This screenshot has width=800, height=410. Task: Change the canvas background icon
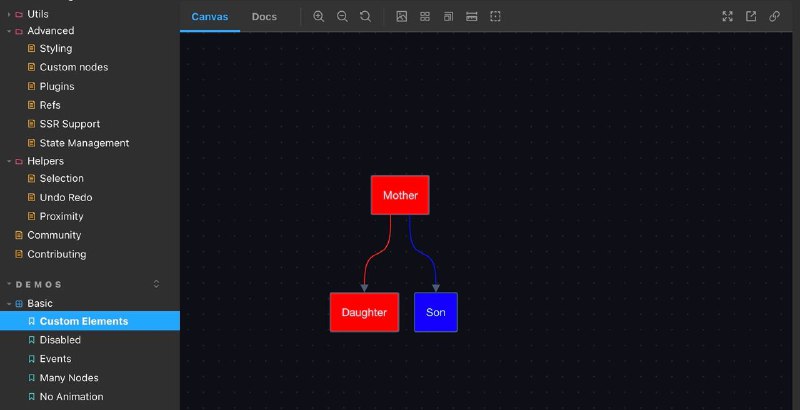(x=402, y=16)
